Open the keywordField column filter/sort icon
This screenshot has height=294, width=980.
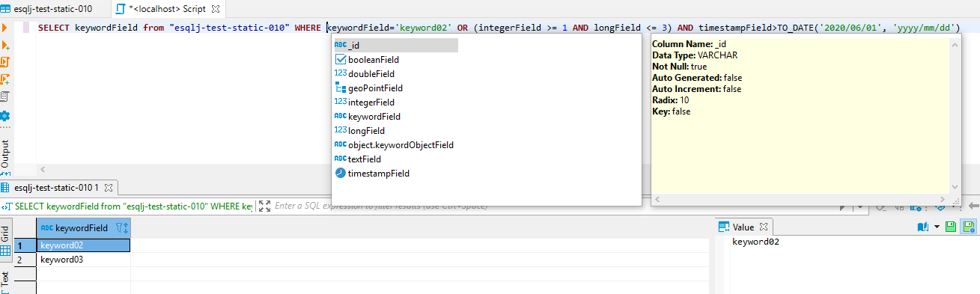(x=123, y=227)
